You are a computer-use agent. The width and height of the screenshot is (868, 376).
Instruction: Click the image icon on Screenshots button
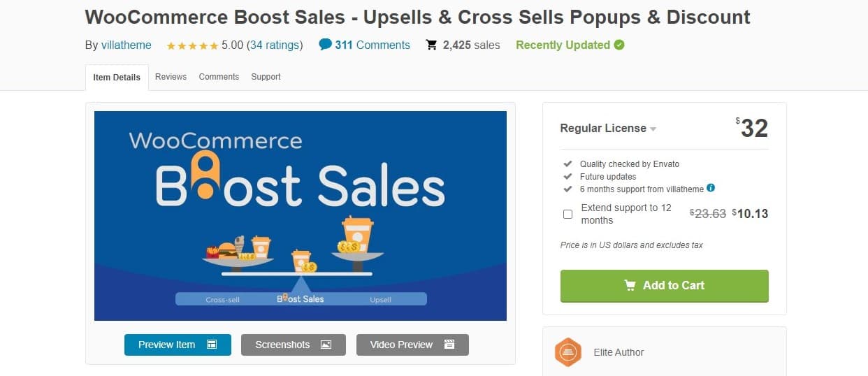point(326,345)
